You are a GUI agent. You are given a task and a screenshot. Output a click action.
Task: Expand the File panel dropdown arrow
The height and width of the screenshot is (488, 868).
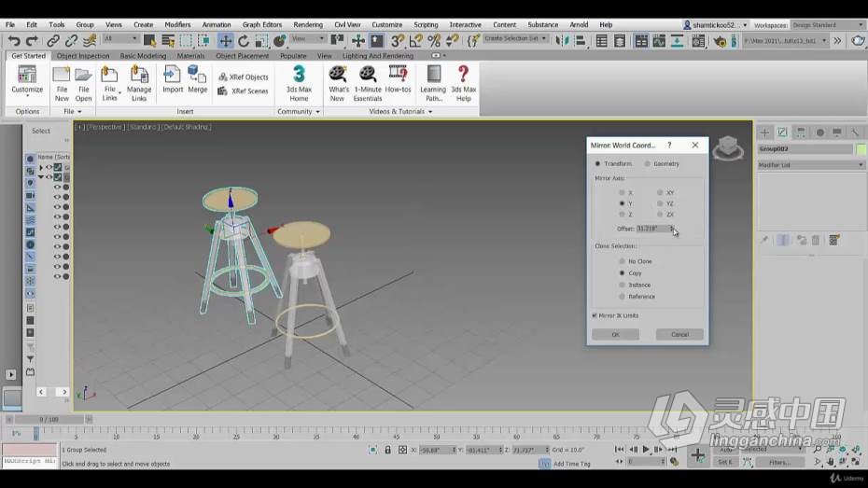coord(79,112)
